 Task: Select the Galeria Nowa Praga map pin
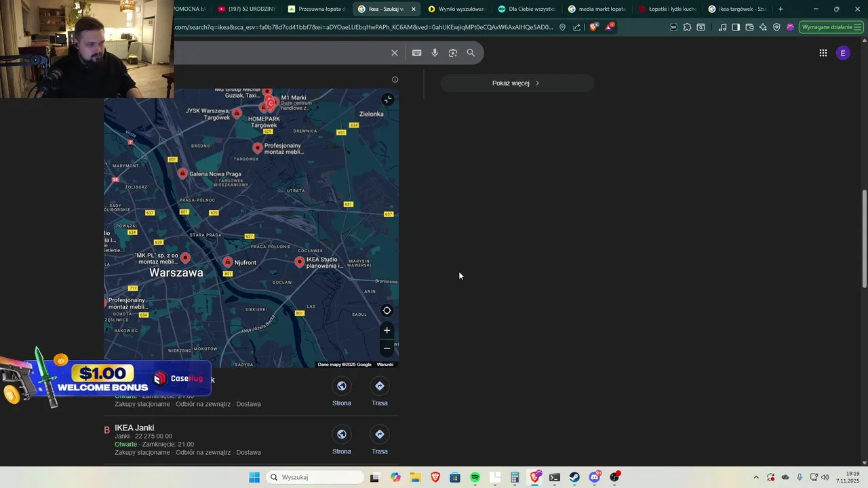point(182,174)
